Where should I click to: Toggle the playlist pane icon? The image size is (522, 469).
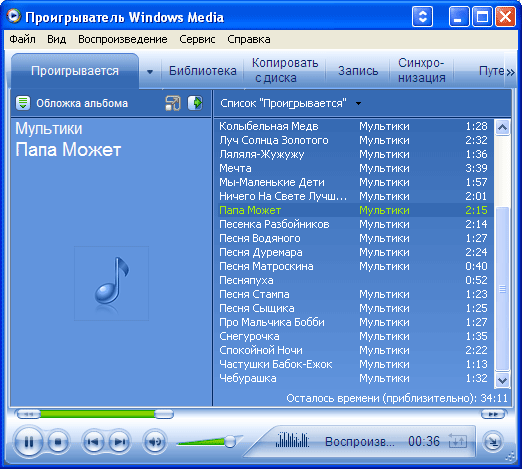tap(195, 103)
